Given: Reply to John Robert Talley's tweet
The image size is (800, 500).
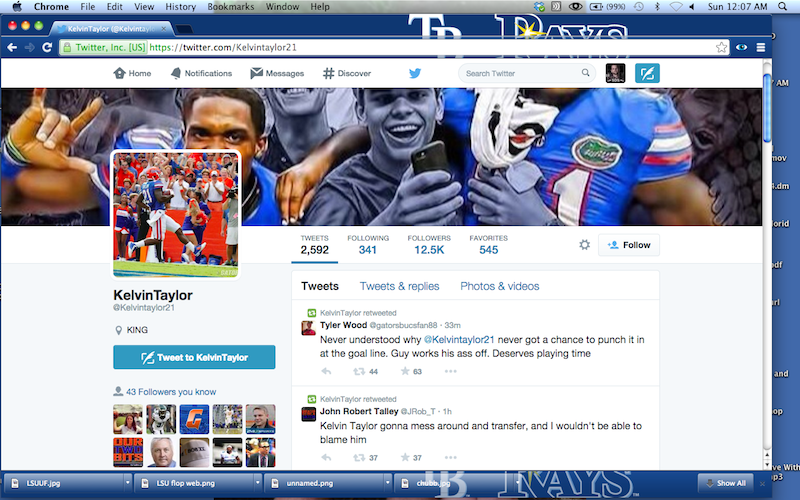Looking at the screenshot, I should point(327,458).
